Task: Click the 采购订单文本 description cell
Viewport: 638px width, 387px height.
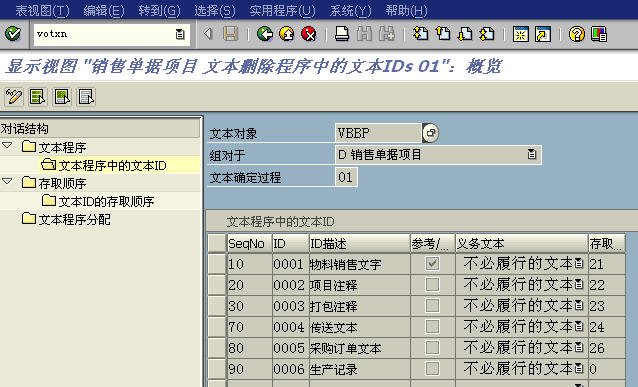Action: tap(359, 348)
